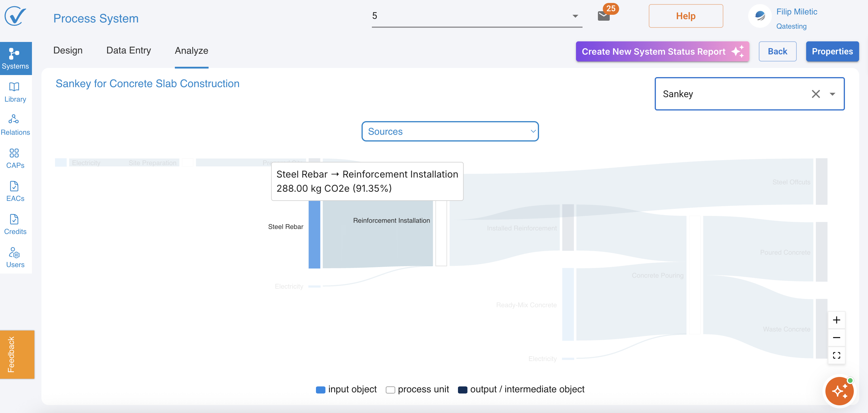This screenshot has width=868, height=413.
Task: Zoom in on the Sankey diagram
Action: coord(836,320)
